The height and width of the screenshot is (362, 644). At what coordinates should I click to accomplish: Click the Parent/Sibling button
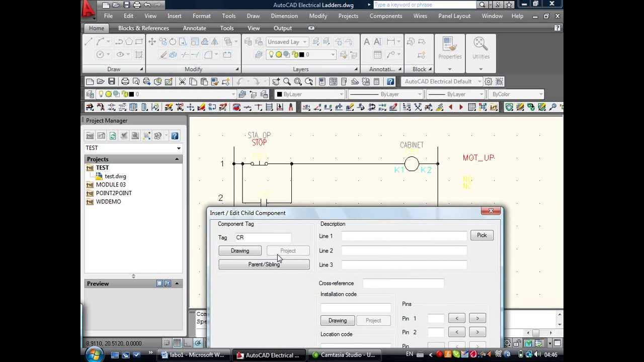click(x=264, y=264)
